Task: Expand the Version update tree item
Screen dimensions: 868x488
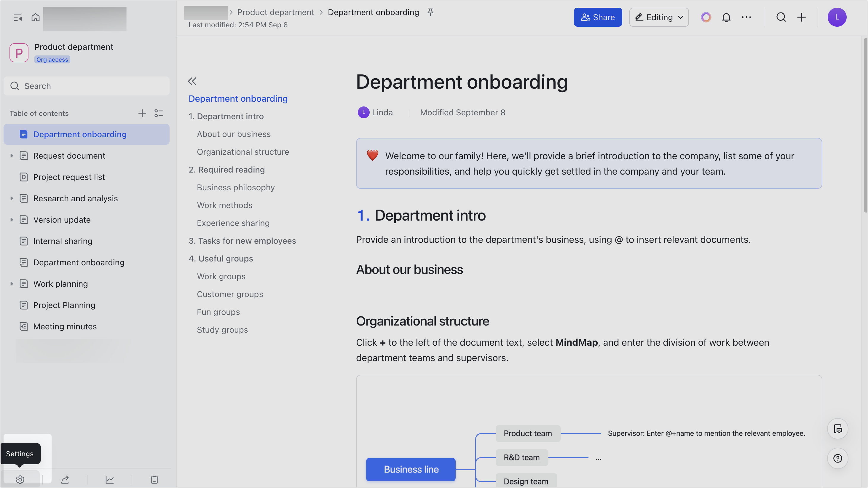Action: (12, 220)
